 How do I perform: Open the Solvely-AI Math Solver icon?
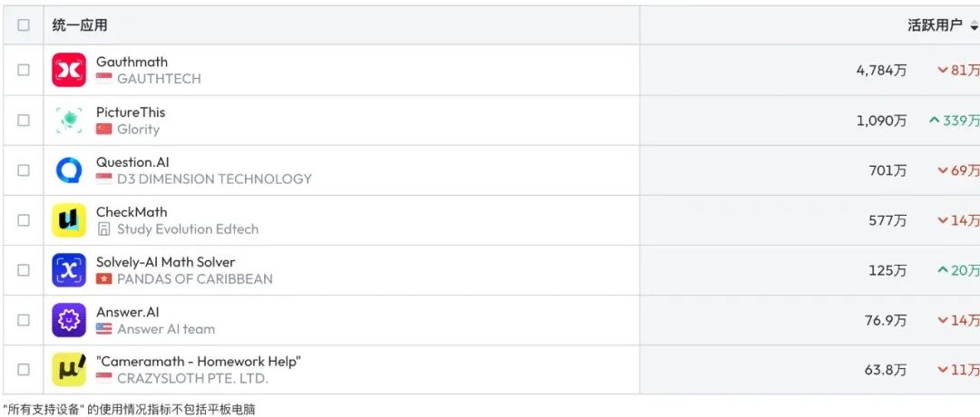tap(69, 270)
